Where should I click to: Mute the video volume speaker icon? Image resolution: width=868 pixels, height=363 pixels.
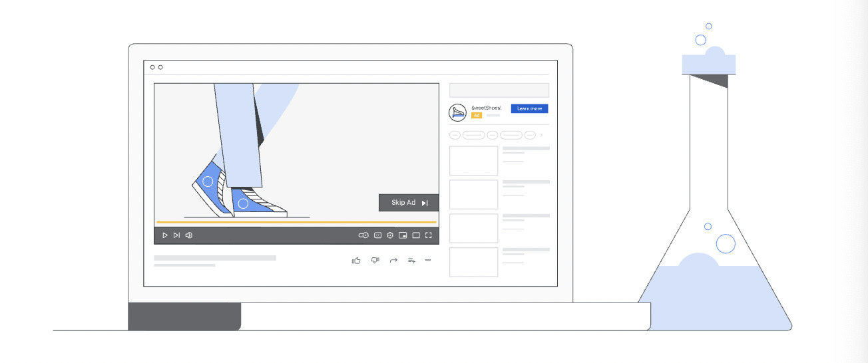[189, 235]
